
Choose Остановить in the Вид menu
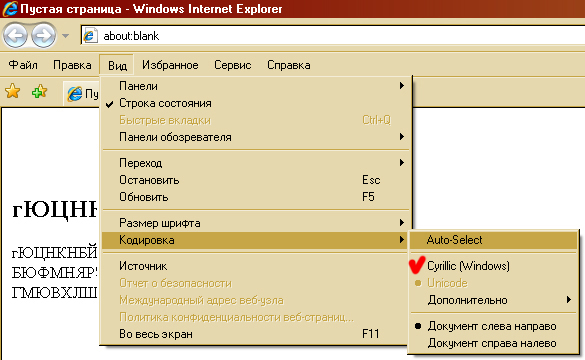[256, 180]
